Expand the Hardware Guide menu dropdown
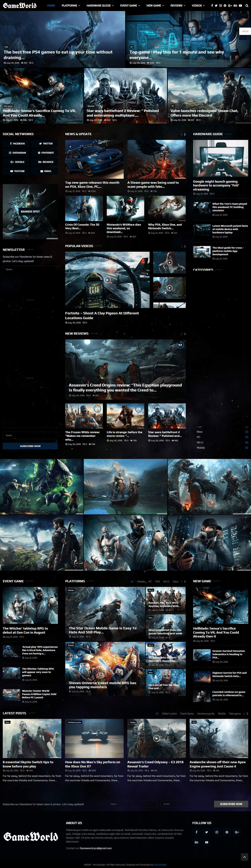 pyautogui.click(x=100, y=5)
